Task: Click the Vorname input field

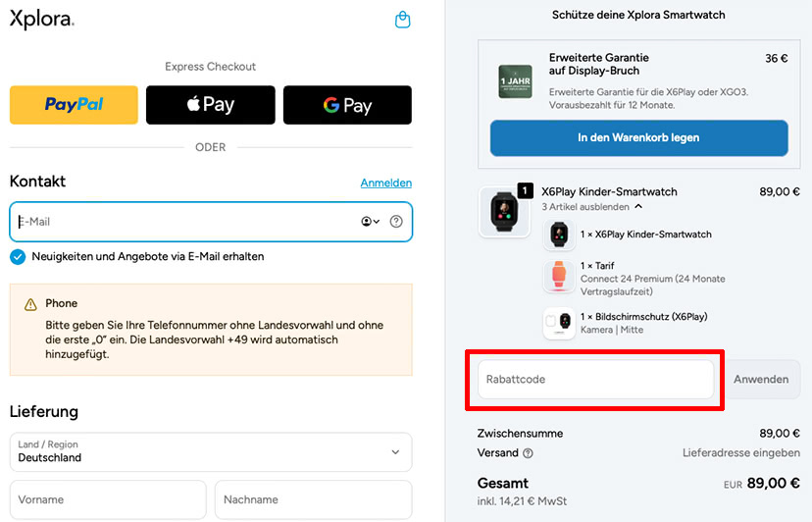Action: [x=108, y=499]
